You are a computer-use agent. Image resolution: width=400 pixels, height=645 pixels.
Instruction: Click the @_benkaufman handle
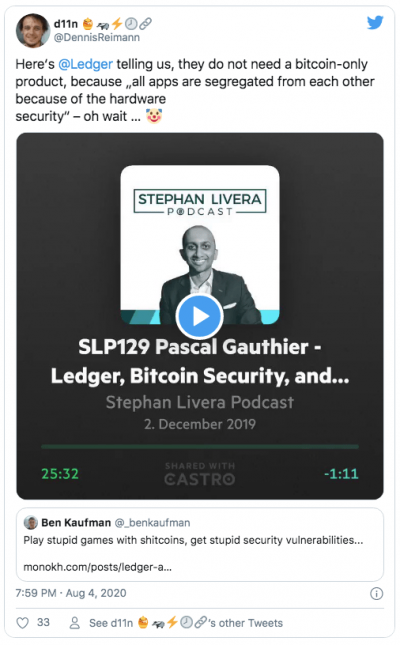pos(152,523)
